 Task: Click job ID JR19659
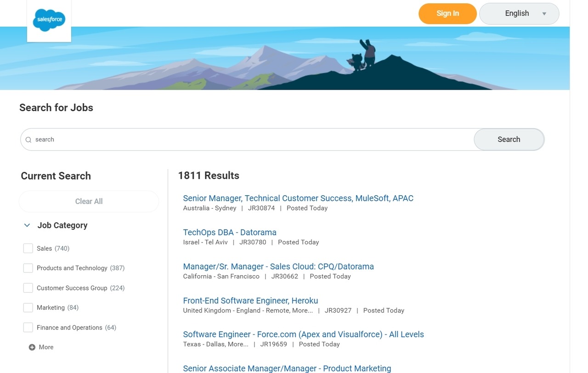274,344
